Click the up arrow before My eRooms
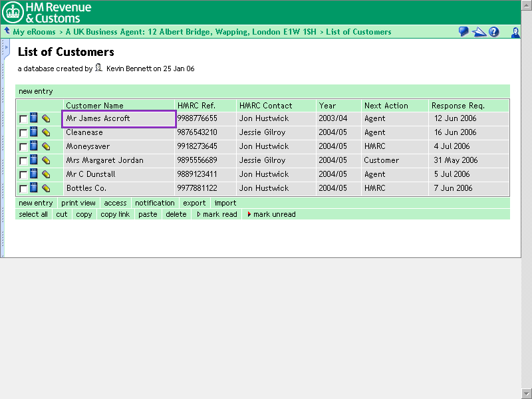Viewport: 532px width, 399px height. pos(7,31)
